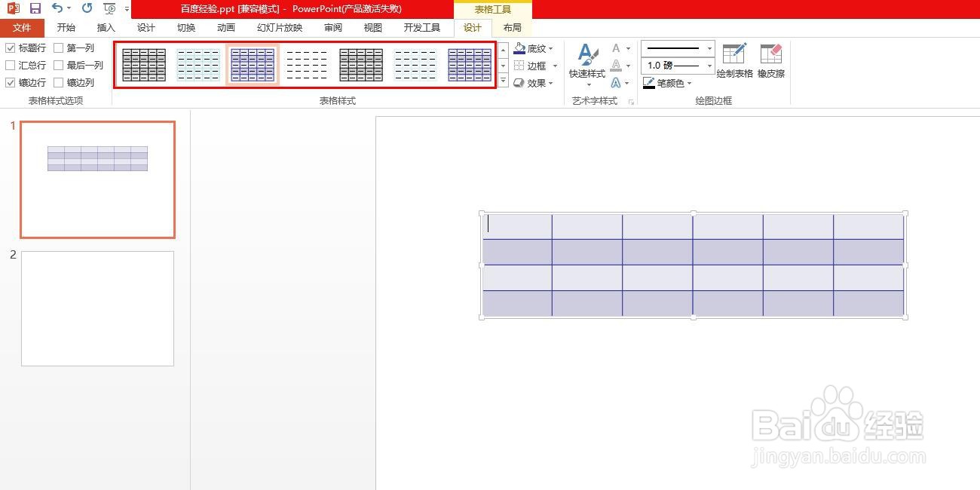
Task: Uncheck the 镶边行 (Banded Rows) checkbox
Action: pos(11,83)
